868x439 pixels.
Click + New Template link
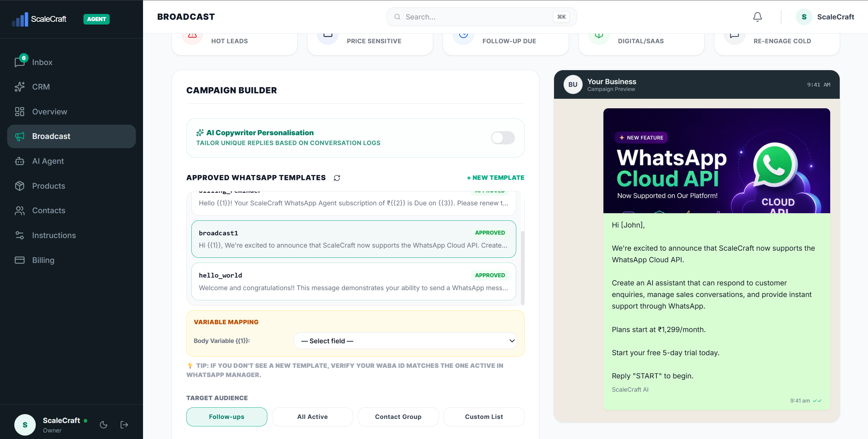[495, 178]
